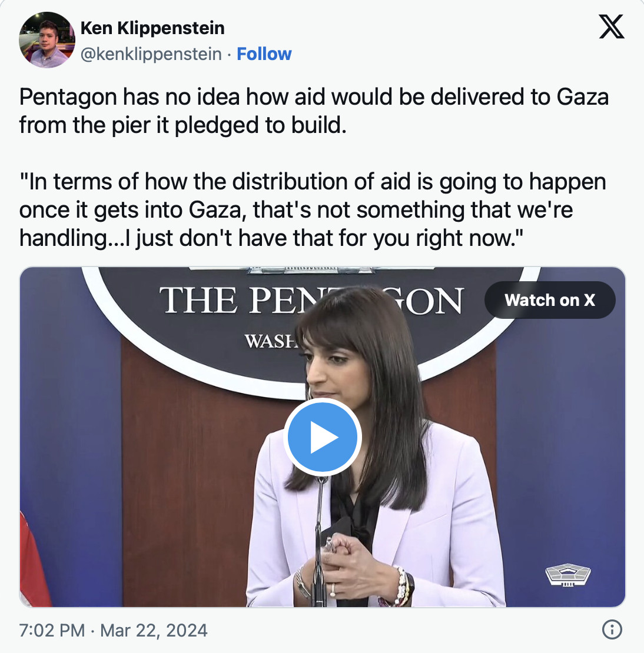The height and width of the screenshot is (653, 644).
Task: Click the tweet info icon
Action: (612, 630)
